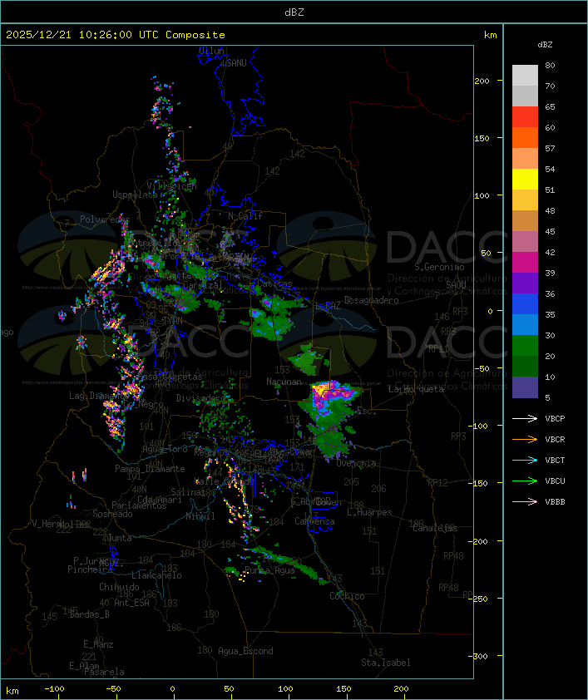Click the VBBB legend label
The image size is (588, 700).
coord(555,502)
